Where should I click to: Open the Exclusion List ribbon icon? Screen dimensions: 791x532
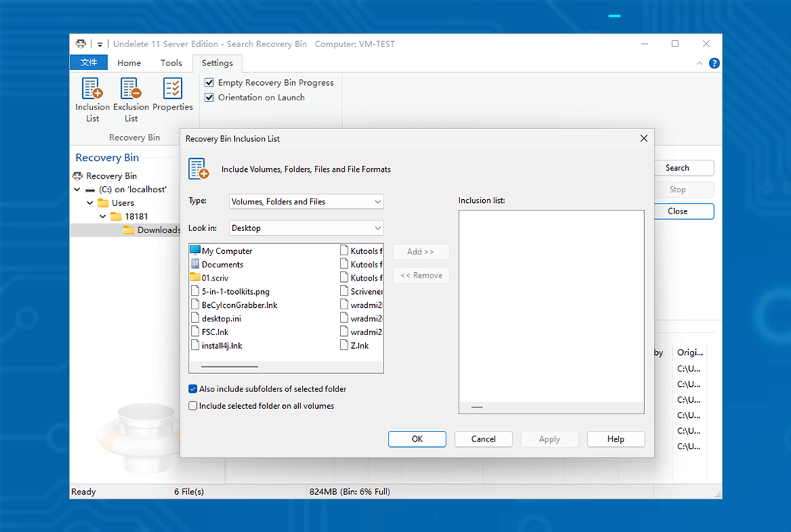(x=131, y=99)
